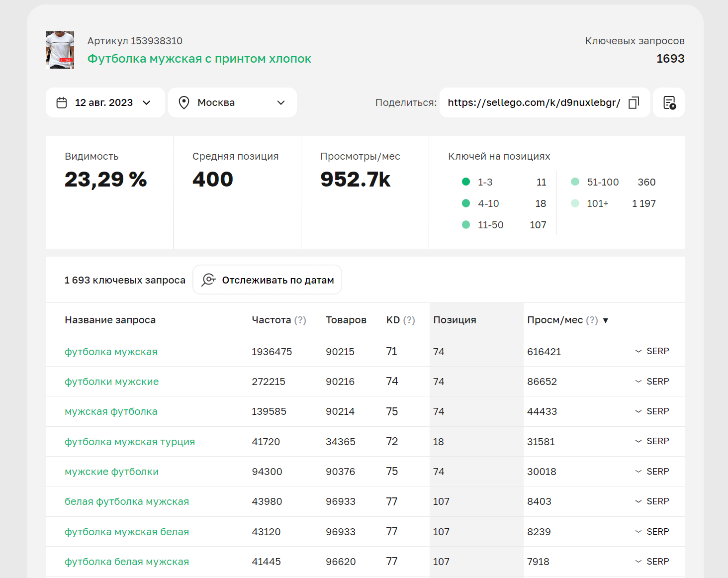This screenshot has height=578, width=728.
Task: Sort by Просм/мес column arrow
Action: click(606, 321)
